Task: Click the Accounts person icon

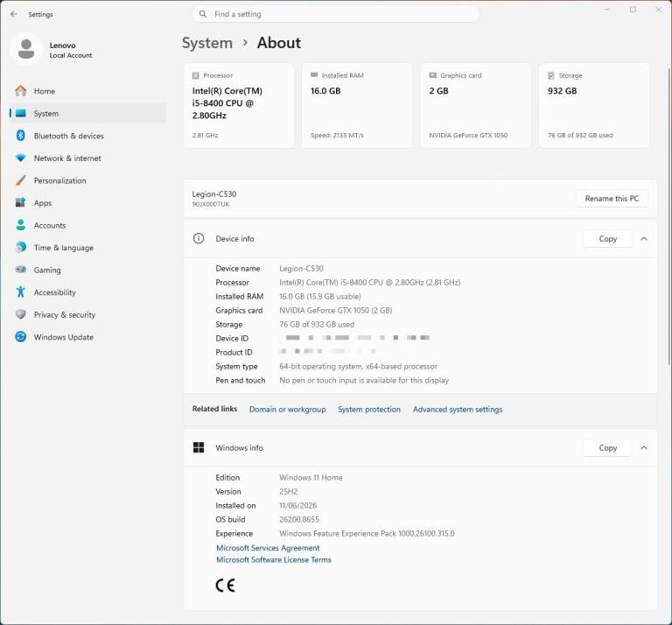Action: pyautogui.click(x=21, y=225)
